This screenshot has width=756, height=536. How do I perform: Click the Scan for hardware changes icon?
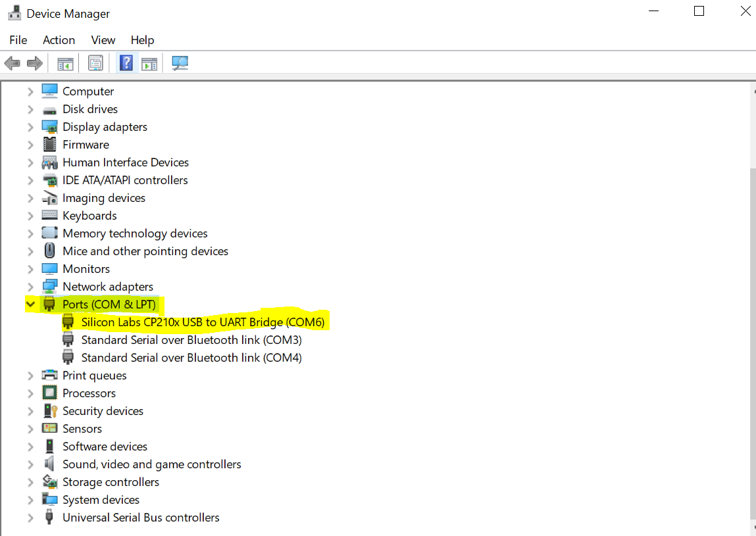(149, 62)
